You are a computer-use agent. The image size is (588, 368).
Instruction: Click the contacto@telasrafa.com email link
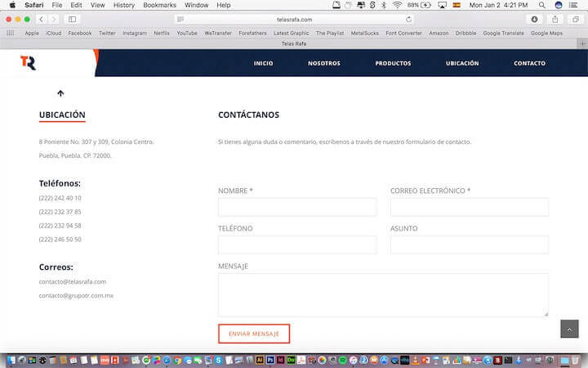click(73, 281)
